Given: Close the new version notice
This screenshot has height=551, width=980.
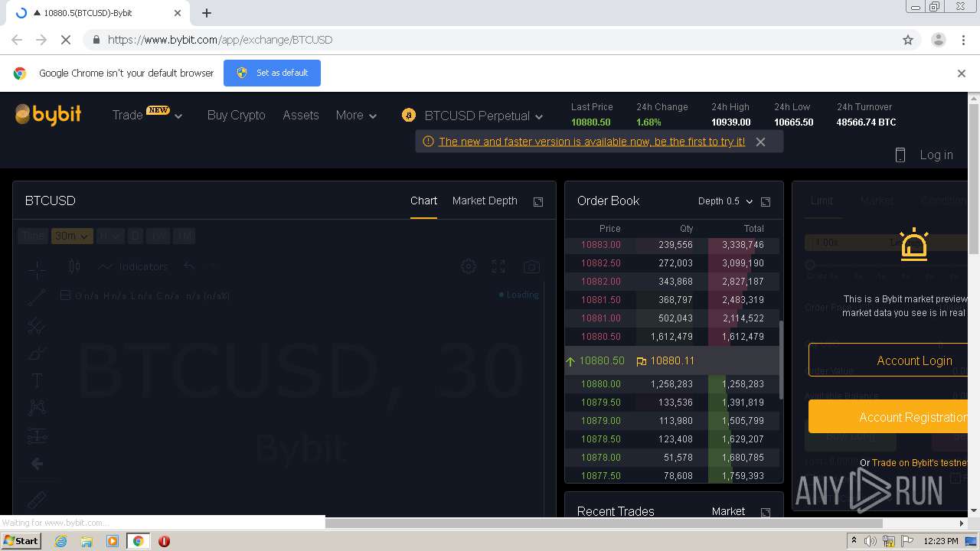Looking at the screenshot, I should coord(760,142).
